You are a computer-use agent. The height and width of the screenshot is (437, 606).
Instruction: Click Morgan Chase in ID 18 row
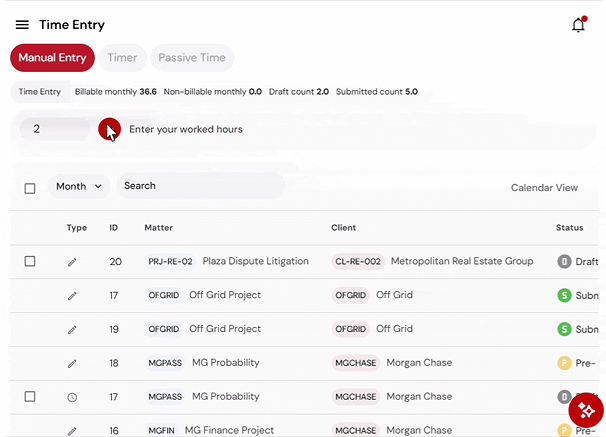(419, 363)
